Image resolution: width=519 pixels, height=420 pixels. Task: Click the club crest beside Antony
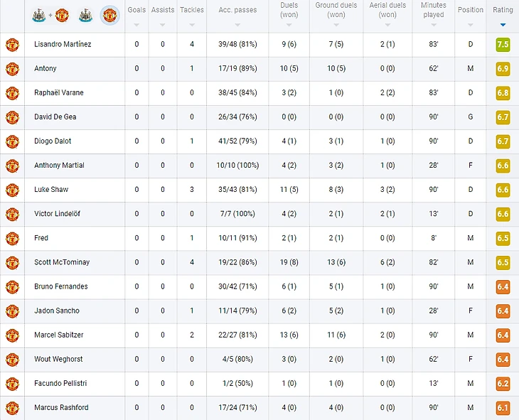(x=12, y=69)
